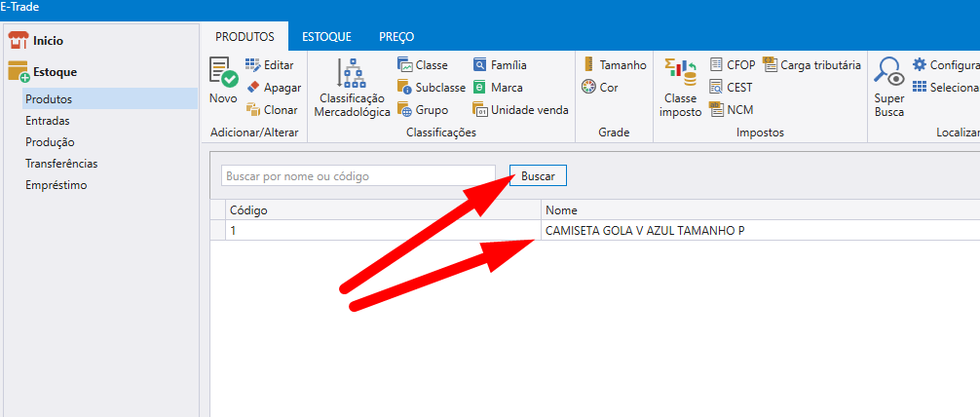Click the search by name or code field
Image resolution: width=980 pixels, height=417 pixels.
pyautogui.click(x=358, y=176)
